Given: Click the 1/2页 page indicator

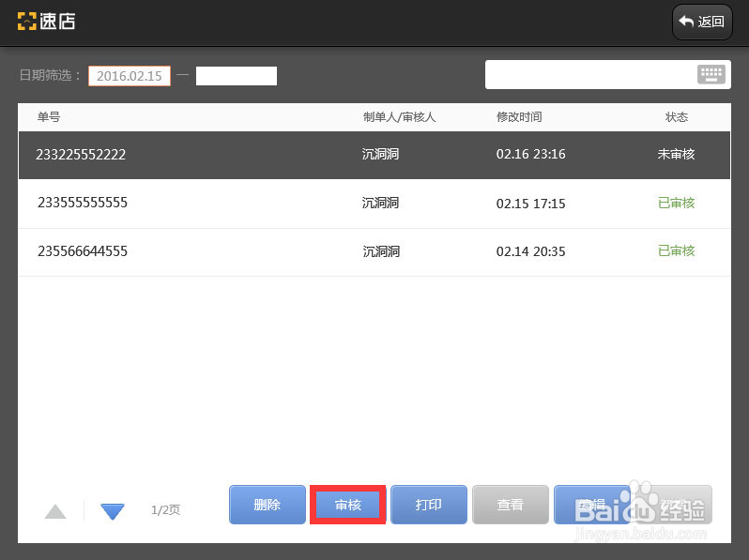Looking at the screenshot, I should [165, 510].
